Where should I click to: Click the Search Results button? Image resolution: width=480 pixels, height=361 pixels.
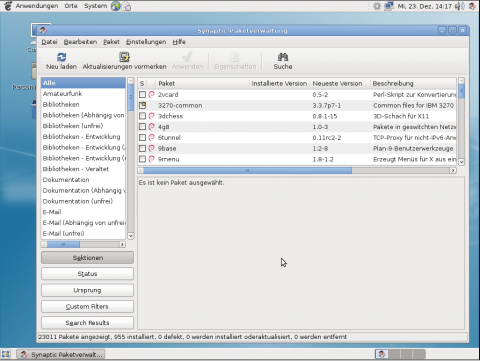click(87, 323)
